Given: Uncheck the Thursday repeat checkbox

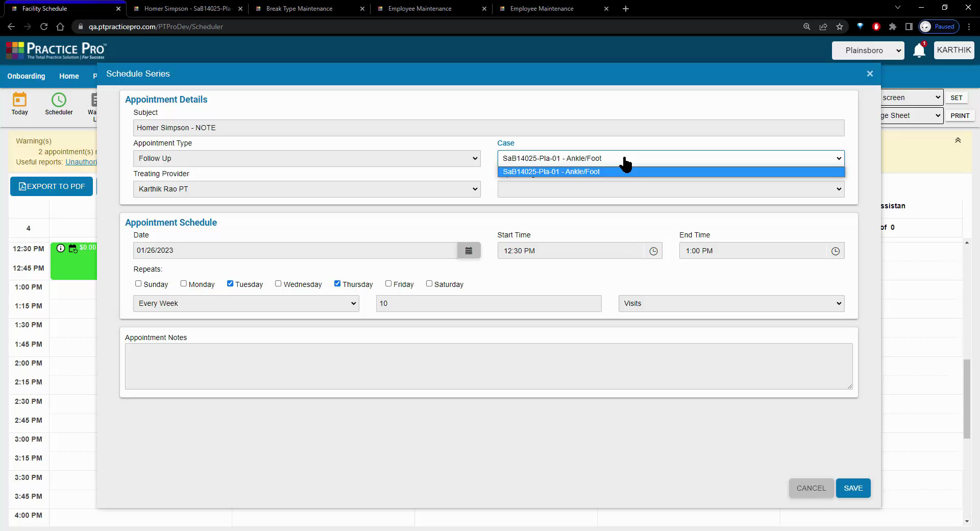Looking at the screenshot, I should (337, 284).
